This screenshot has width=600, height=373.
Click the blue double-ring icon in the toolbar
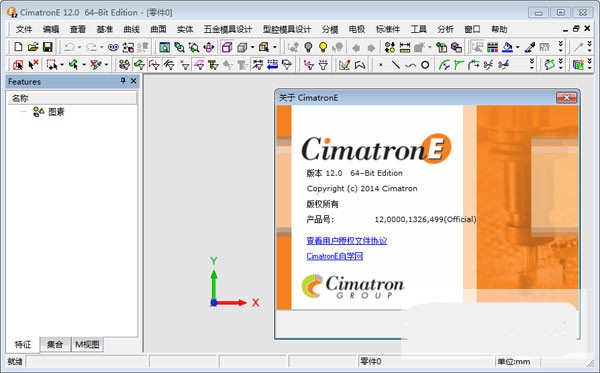(113, 47)
